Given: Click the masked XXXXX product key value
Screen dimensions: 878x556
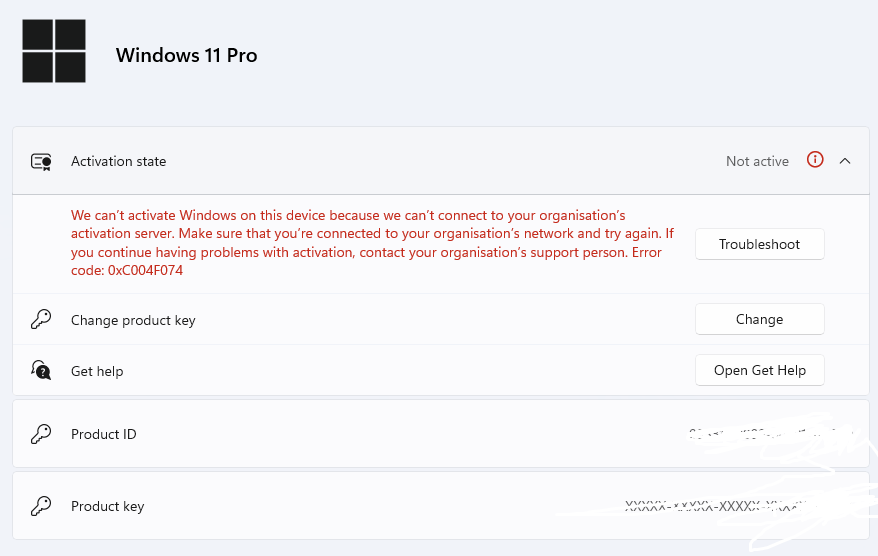Looking at the screenshot, I should pos(718,506).
